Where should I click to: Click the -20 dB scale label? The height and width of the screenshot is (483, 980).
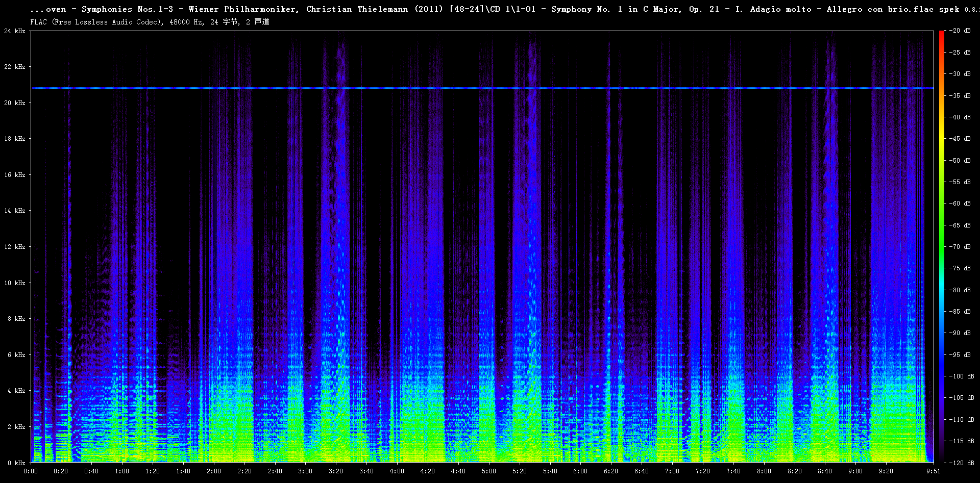[x=960, y=31]
